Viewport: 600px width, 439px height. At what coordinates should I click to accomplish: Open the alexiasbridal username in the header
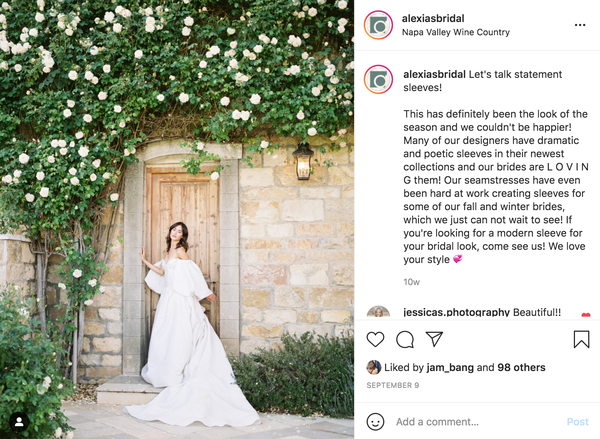coord(433,18)
